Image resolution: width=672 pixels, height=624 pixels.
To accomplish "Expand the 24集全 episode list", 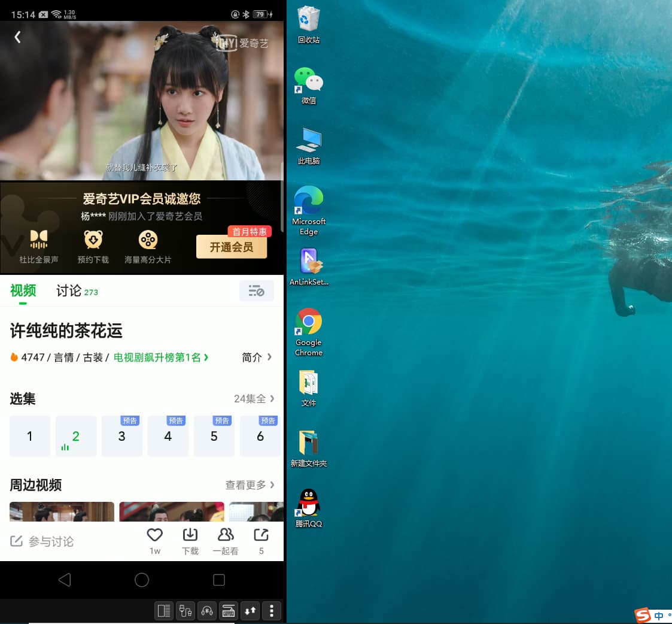I will pyautogui.click(x=254, y=399).
